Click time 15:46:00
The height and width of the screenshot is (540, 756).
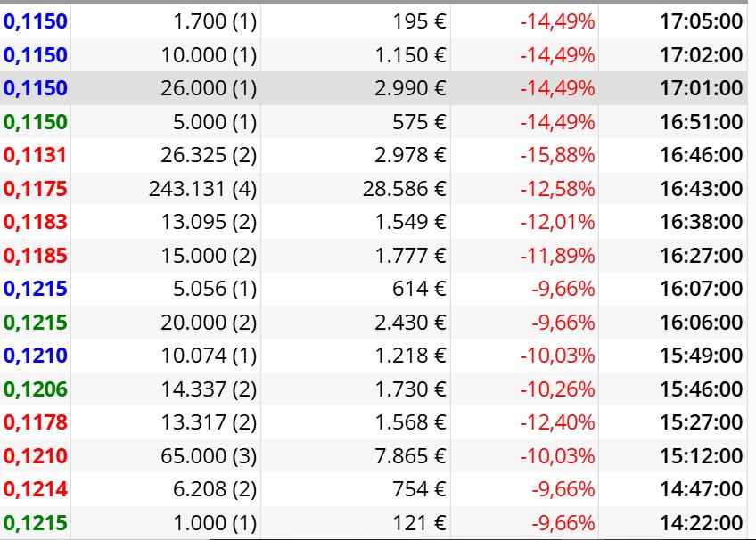(x=701, y=389)
